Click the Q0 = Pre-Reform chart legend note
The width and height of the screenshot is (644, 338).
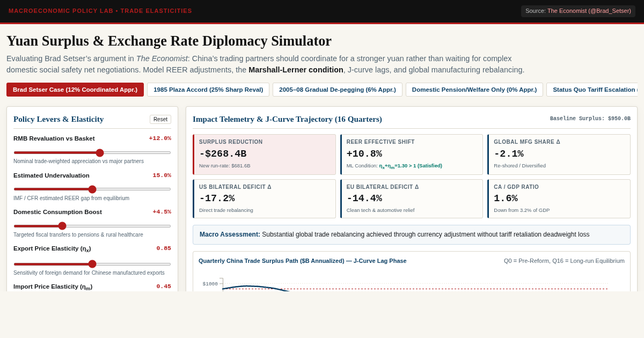click(x=564, y=261)
